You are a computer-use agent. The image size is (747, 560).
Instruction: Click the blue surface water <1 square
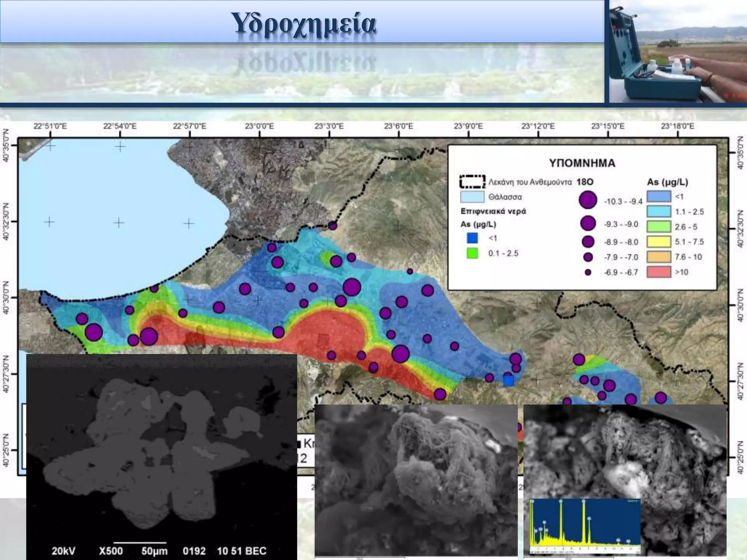point(472,238)
